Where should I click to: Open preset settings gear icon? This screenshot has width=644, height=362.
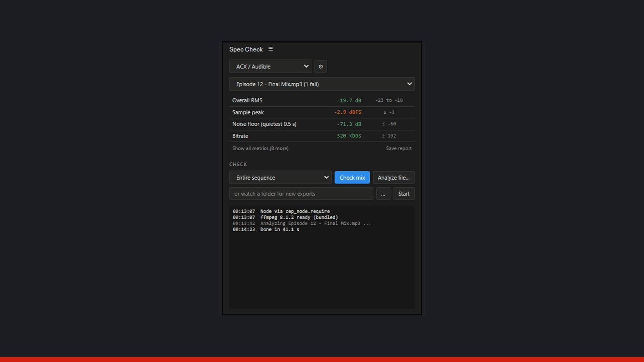coord(321,66)
